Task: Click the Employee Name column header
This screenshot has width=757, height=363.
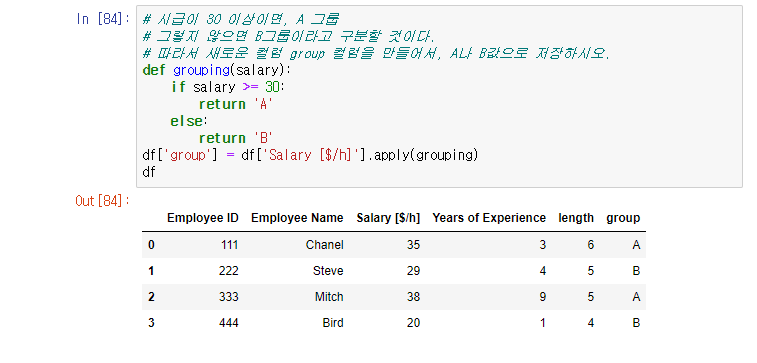Action: [297, 218]
